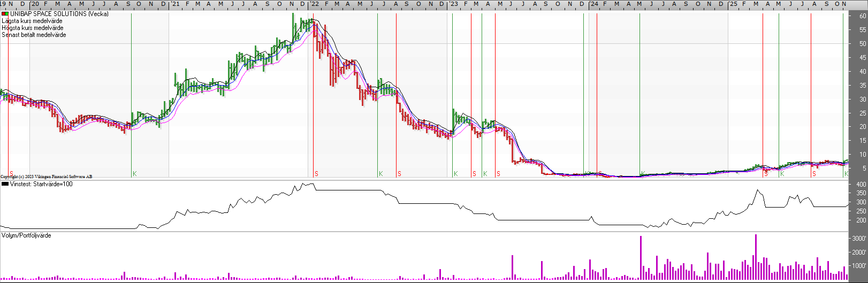Click the black Vinstest legend swatch

pos(5,184)
